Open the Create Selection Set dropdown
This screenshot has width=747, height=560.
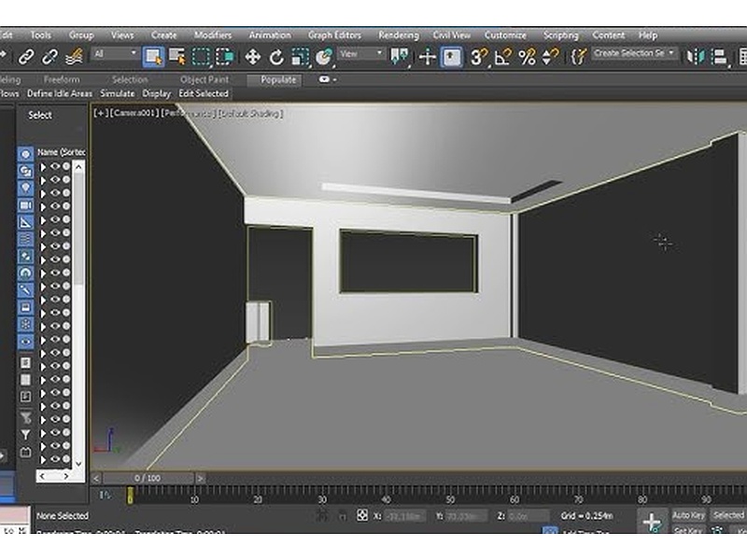[x=635, y=54]
